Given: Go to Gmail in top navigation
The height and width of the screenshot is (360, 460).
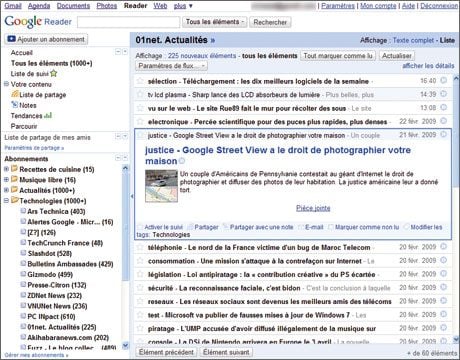Looking at the screenshot, I should [13, 6].
